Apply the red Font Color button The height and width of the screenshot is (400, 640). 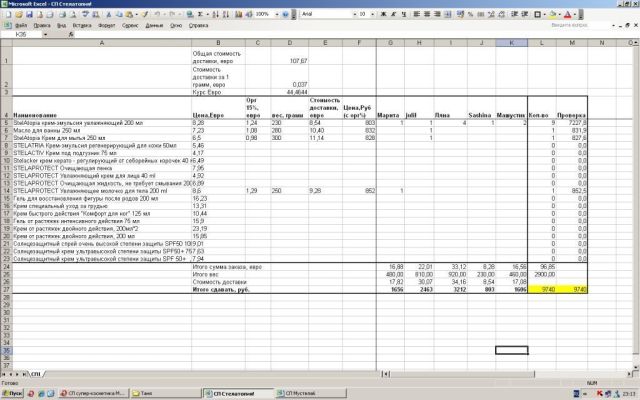(568, 14)
